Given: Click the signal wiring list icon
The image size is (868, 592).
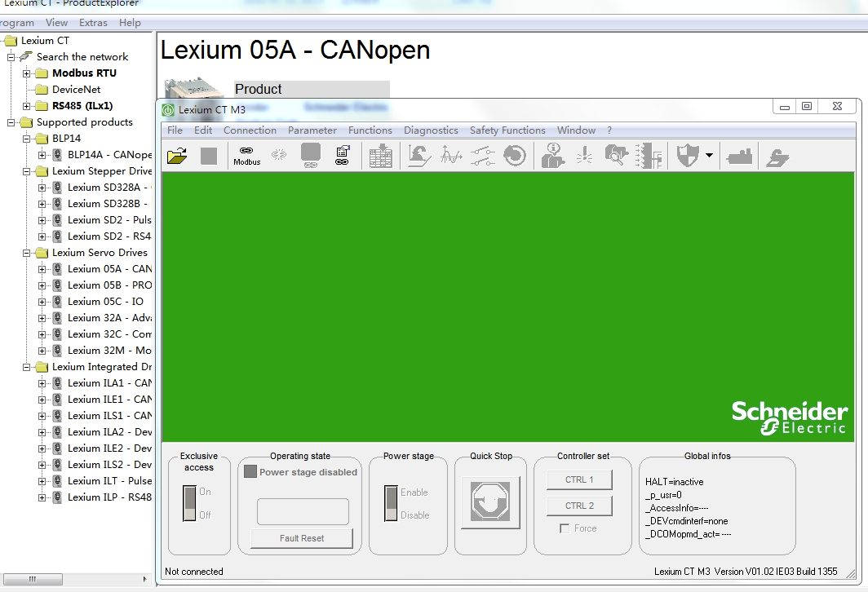Looking at the screenshot, I should [649, 156].
